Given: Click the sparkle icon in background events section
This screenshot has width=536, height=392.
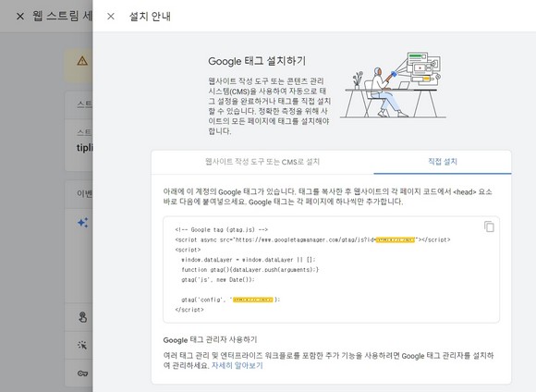Looking at the screenshot, I should click(x=83, y=223).
